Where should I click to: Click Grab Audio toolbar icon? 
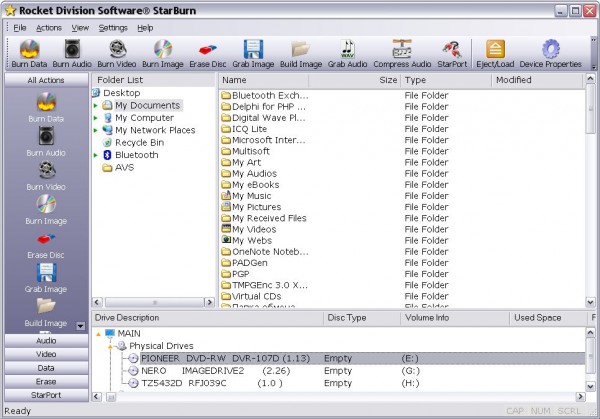click(x=346, y=52)
